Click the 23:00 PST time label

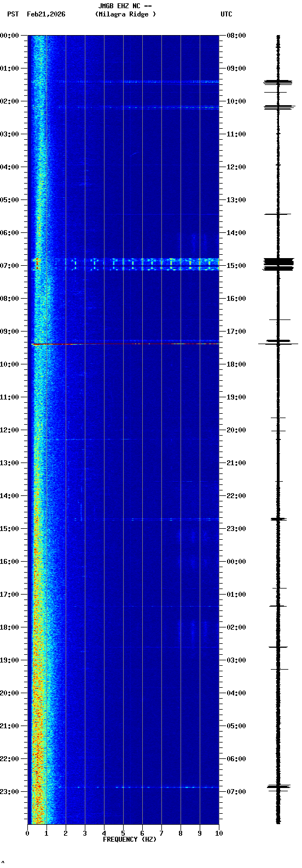[10, 792]
